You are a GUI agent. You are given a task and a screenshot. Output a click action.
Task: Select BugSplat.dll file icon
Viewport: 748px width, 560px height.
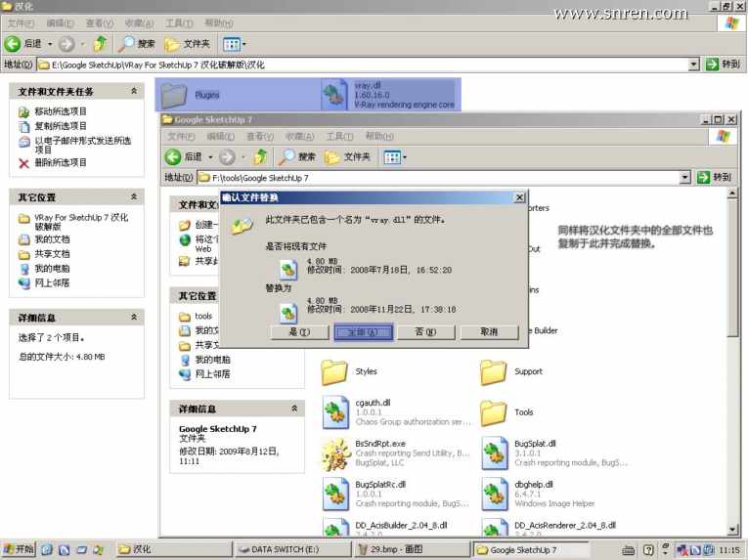tap(495, 452)
